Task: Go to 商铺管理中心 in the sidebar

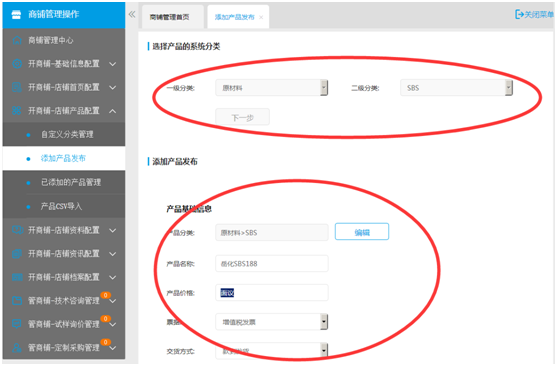Action: 64,41
